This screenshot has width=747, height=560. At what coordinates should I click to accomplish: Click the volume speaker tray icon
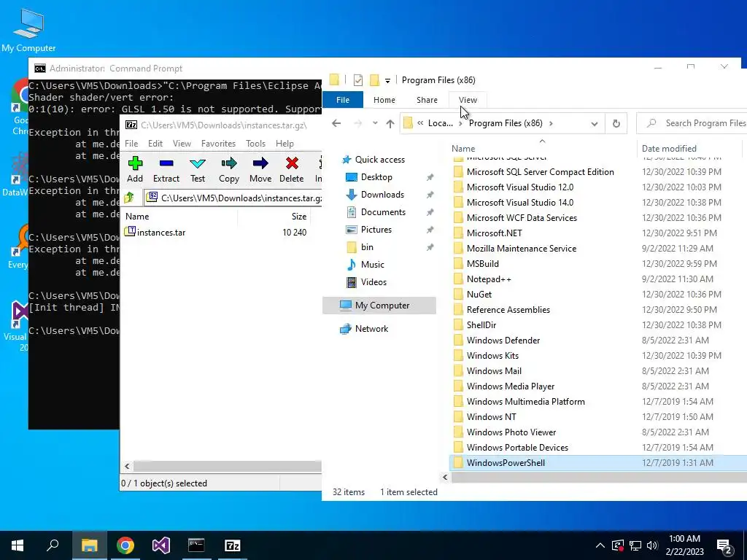point(652,545)
